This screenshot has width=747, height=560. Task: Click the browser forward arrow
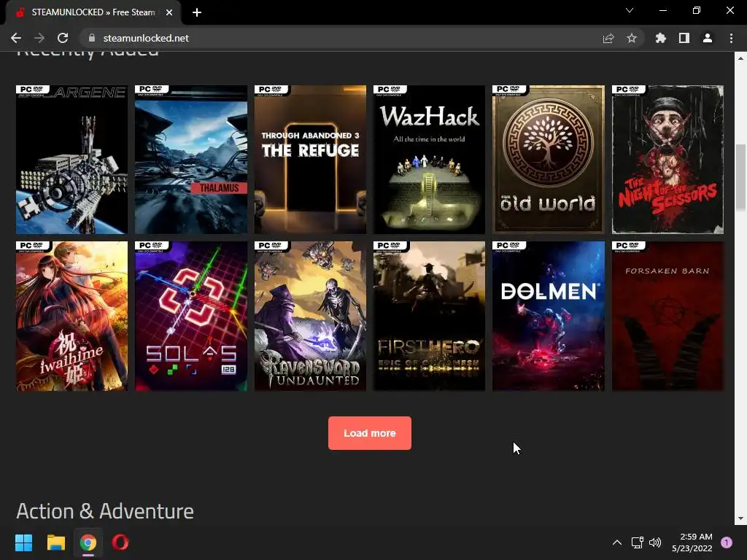(39, 38)
